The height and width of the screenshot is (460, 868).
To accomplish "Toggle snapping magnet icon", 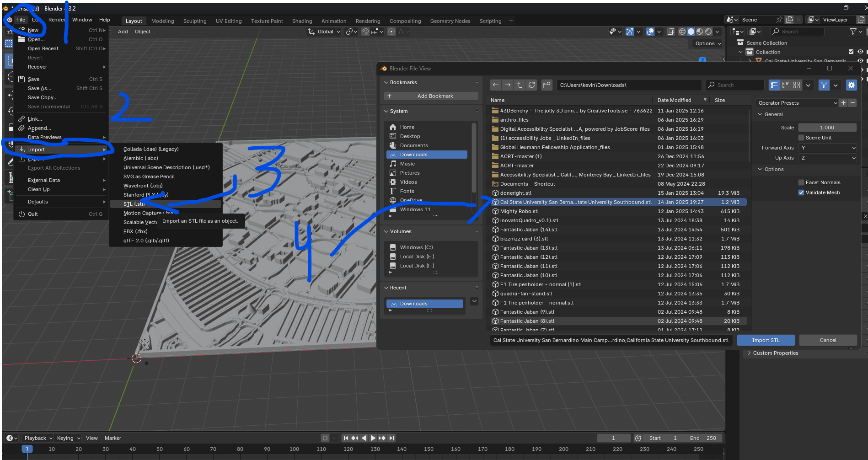I will (365, 32).
